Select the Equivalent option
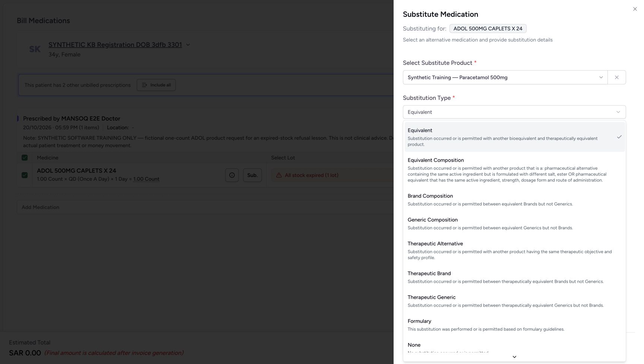This screenshot has width=644, height=364. tap(514, 137)
